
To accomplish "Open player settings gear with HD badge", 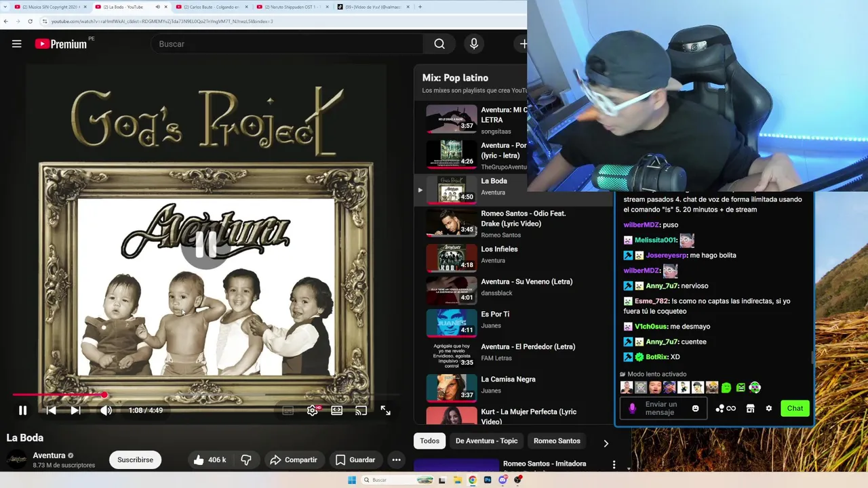I will click(313, 410).
